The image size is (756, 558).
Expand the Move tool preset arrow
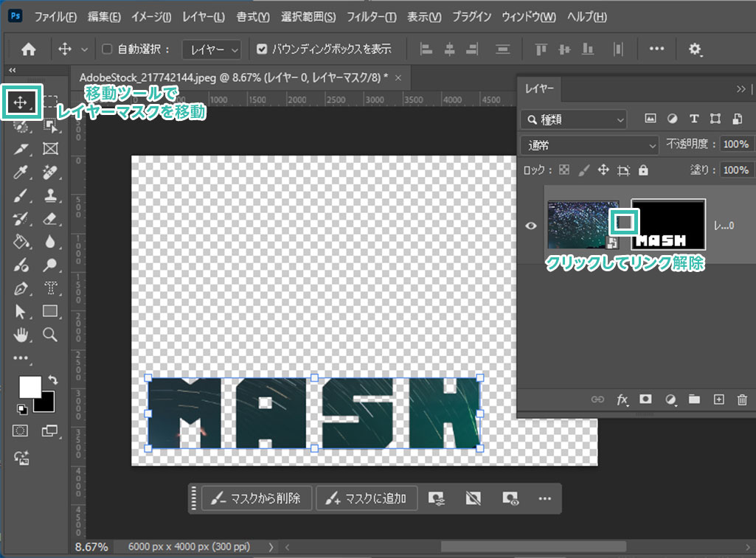(x=84, y=49)
